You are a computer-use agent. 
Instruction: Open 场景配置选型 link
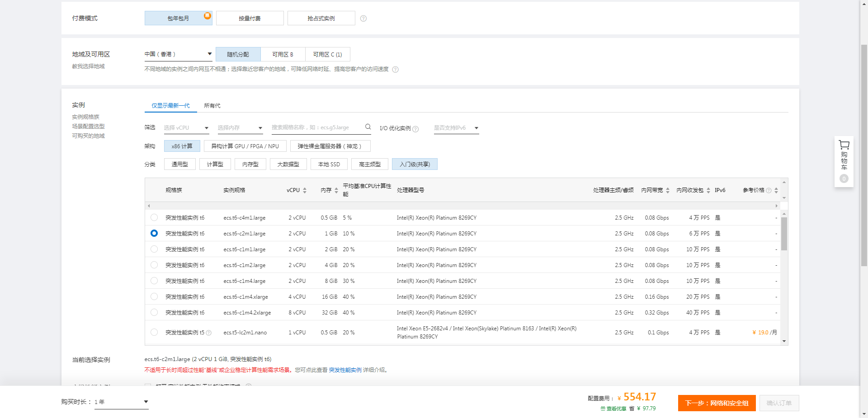point(88,127)
